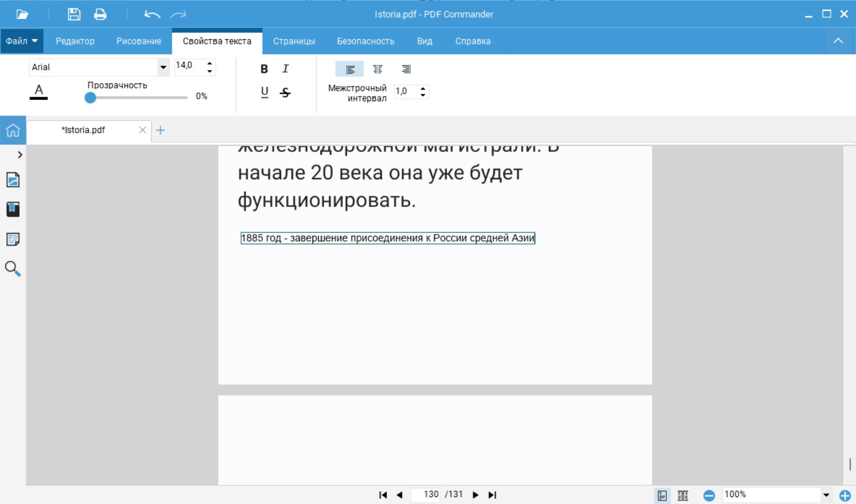Enable strikethrough formatting
This screenshot has width=856, height=504.
285,92
